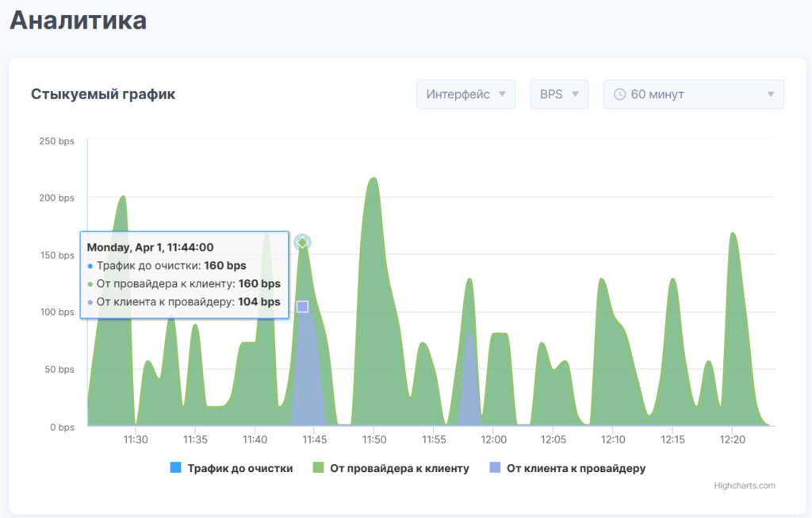Click the 11:55 x-axis label
The width and height of the screenshot is (812, 518).
pyautogui.click(x=434, y=439)
